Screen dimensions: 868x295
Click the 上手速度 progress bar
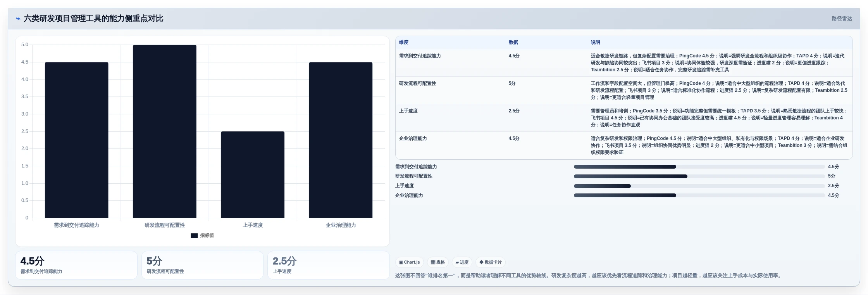(x=699, y=186)
